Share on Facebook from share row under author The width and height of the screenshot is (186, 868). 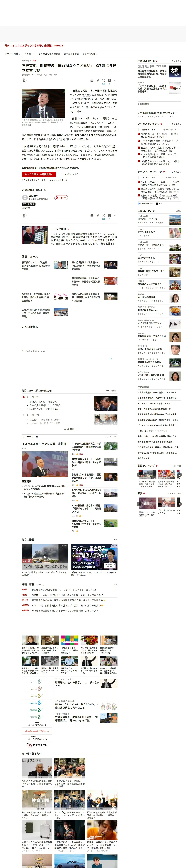pos(98,215)
